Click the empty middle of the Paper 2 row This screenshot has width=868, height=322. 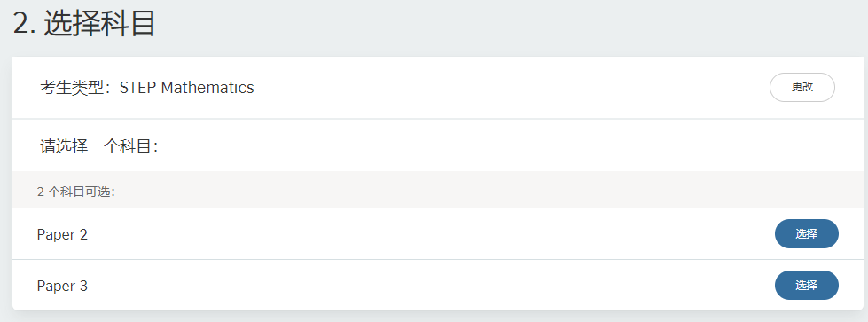click(432, 234)
